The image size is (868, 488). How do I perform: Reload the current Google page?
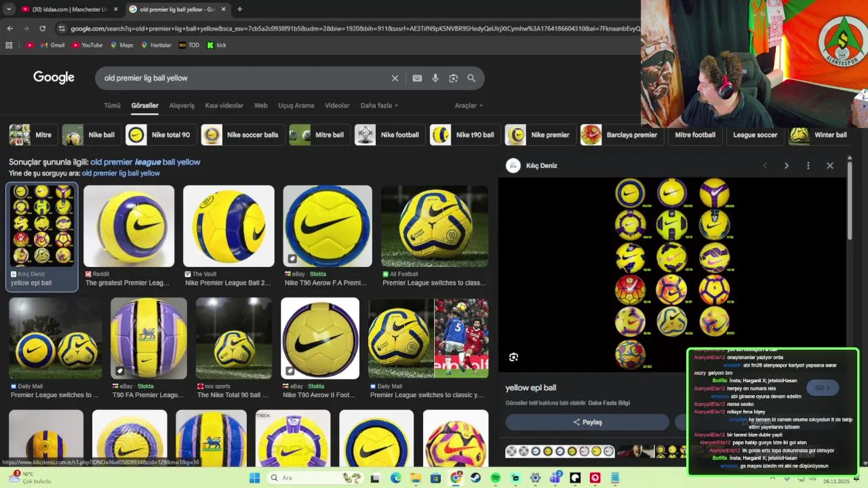(42, 28)
